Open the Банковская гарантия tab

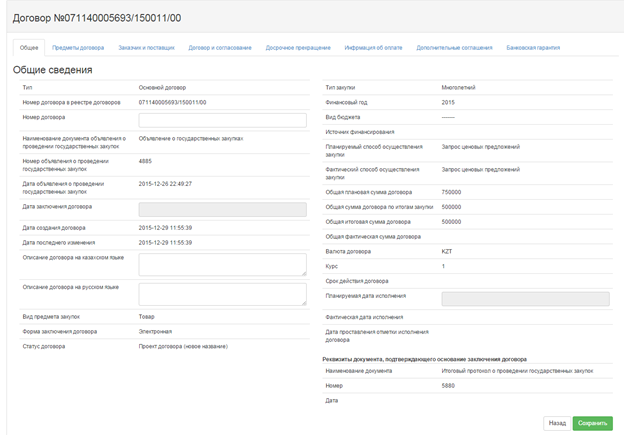[533, 48]
